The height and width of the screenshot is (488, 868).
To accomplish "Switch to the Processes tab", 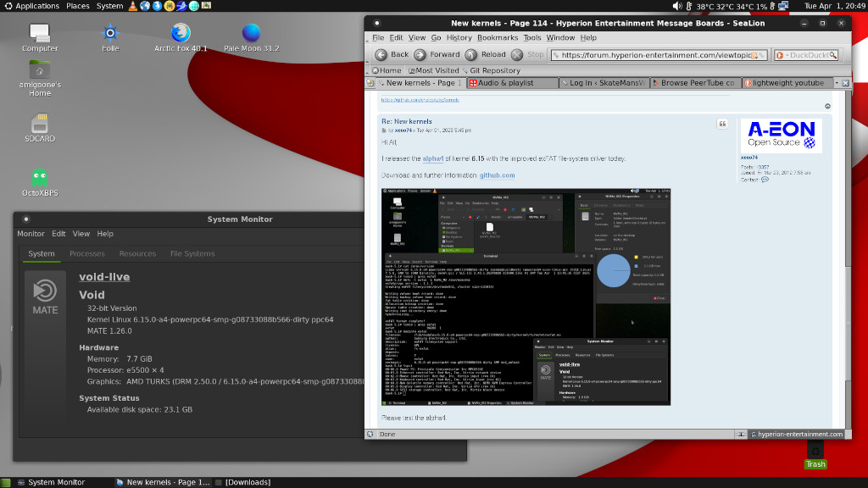I will tap(87, 253).
